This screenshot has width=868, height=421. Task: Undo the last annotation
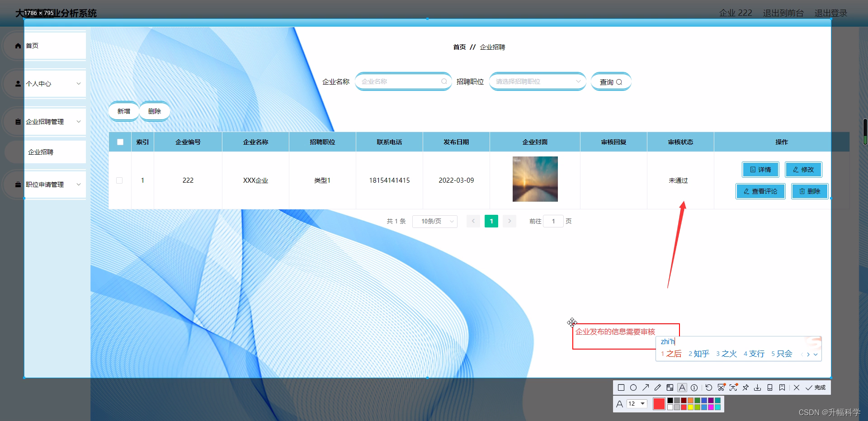(708, 388)
